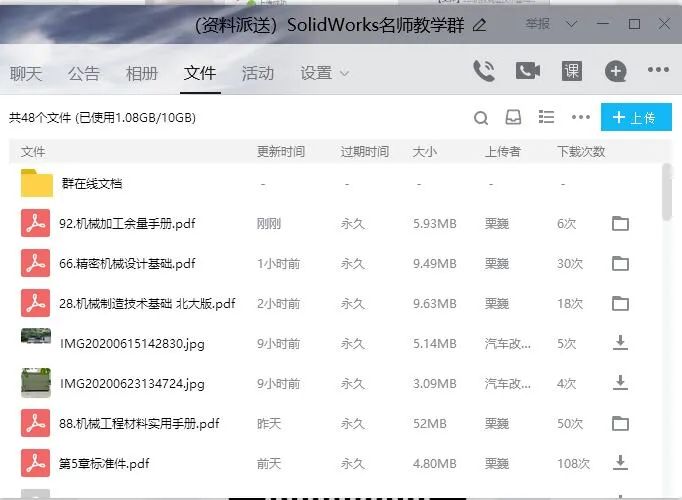
Task: Open folder for 28.机械制造技术基础 北大版.pdf
Action: (x=620, y=303)
